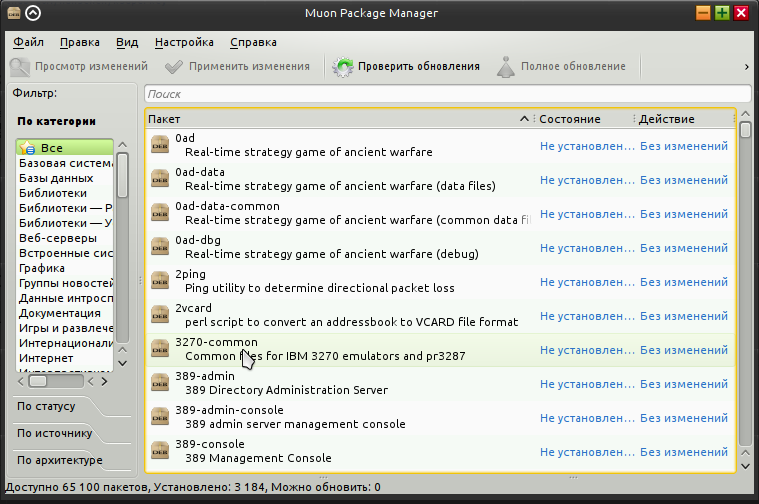This screenshot has width=759, height=504.
Task: Click the DEB icon beside 0ad-data-common
Action: [160, 213]
